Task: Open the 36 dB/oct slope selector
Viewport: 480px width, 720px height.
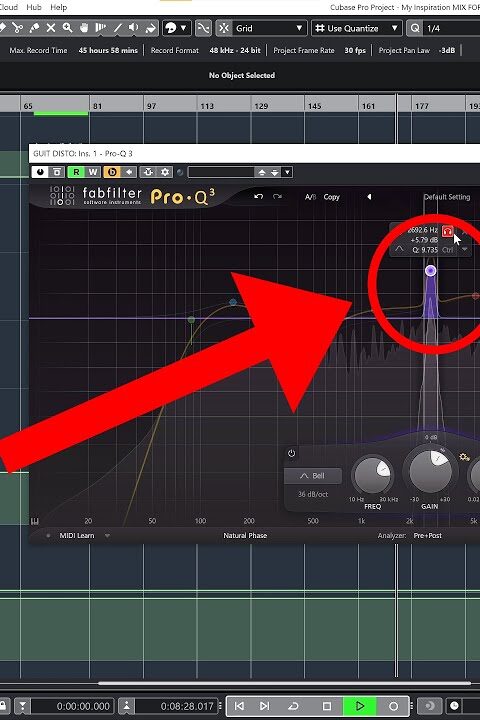Action: (x=313, y=494)
